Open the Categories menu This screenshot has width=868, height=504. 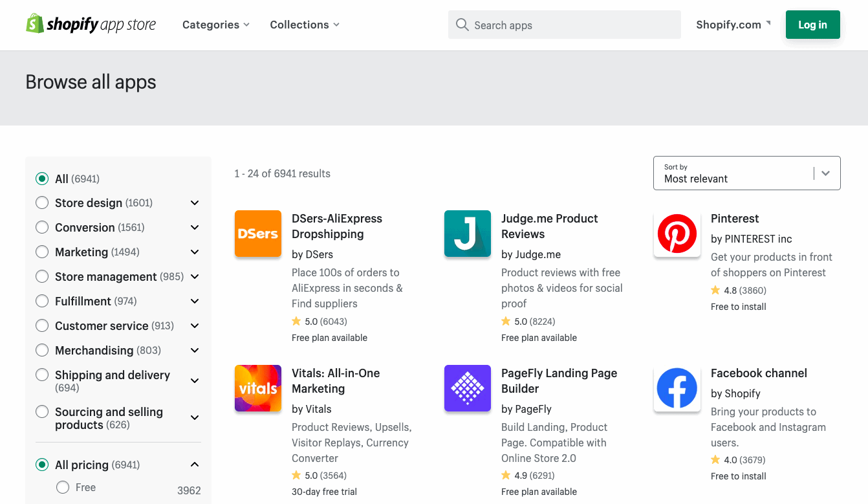tap(215, 25)
